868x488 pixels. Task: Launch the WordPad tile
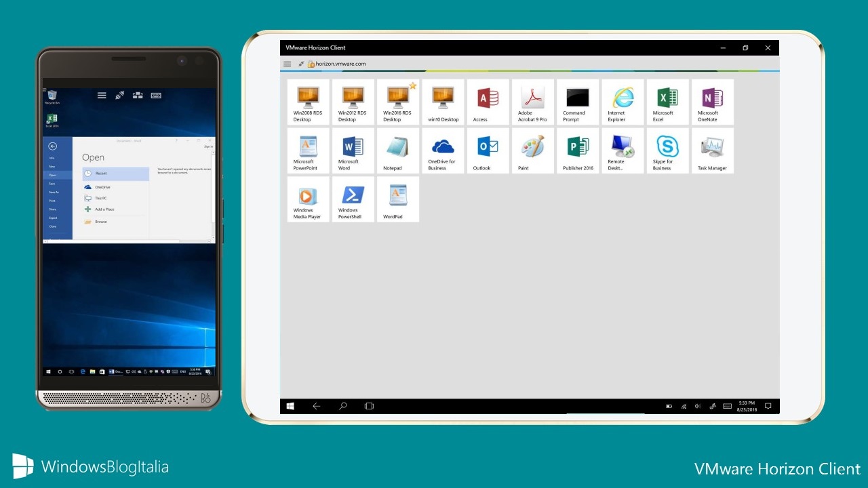398,199
